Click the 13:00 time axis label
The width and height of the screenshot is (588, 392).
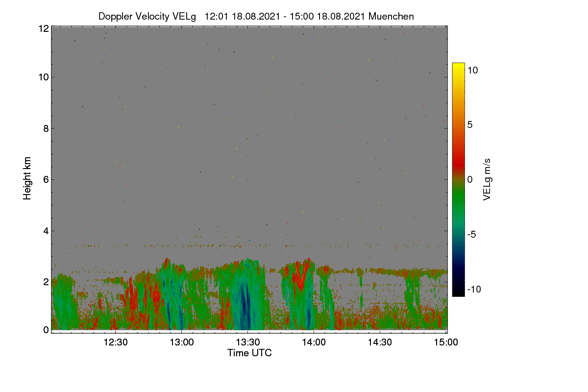pyautogui.click(x=182, y=343)
